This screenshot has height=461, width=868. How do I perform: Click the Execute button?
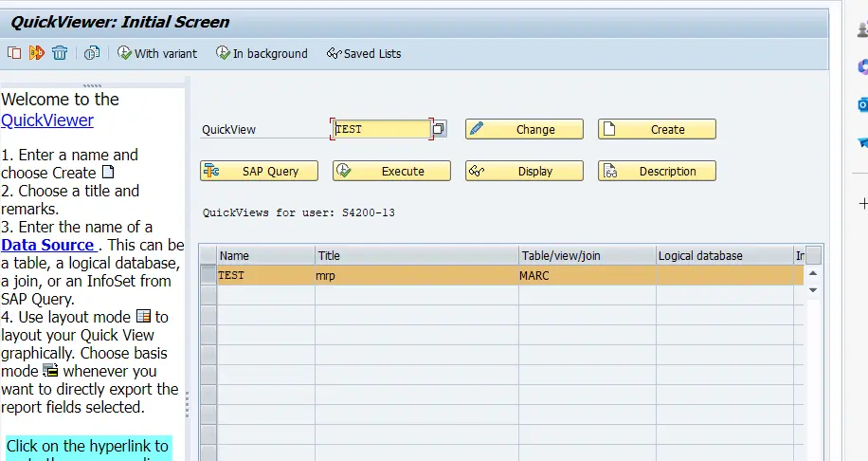click(391, 171)
